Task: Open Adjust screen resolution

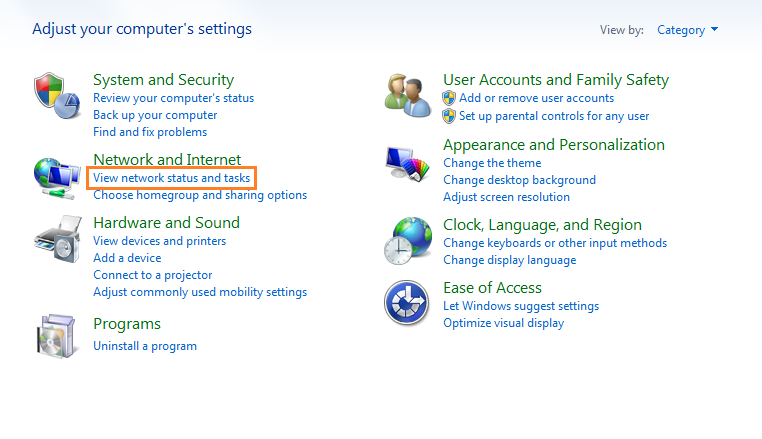Action: (x=506, y=197)
